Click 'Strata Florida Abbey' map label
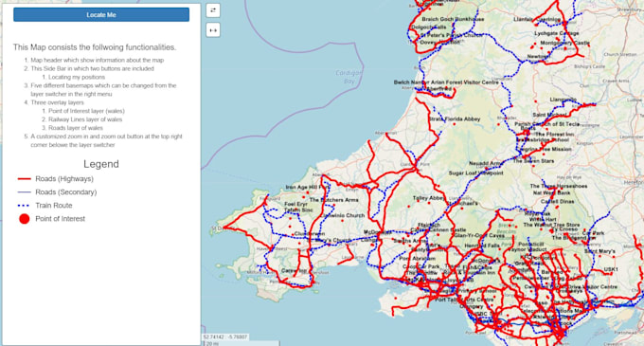 click(455, 119)
